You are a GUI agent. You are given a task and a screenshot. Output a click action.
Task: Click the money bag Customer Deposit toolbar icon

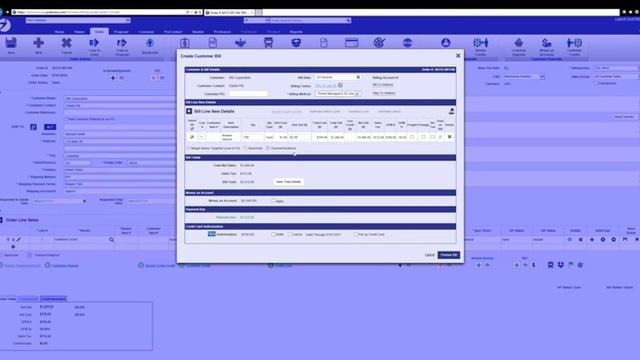pos(518,42)
